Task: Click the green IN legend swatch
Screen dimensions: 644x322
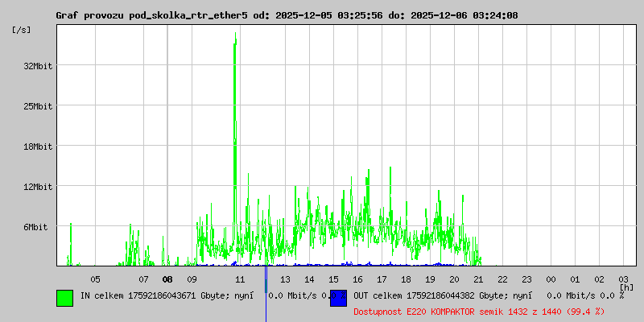Action: [64, 298]
